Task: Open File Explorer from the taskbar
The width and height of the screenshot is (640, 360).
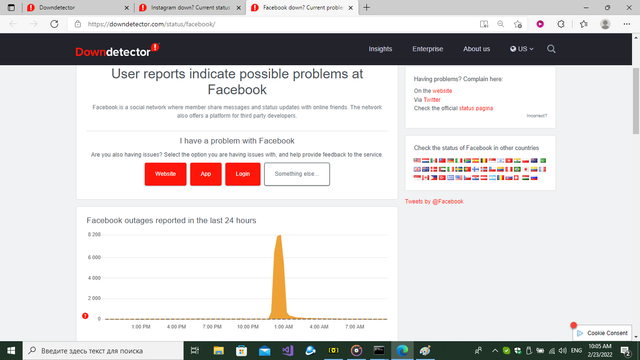Action: pos(218,351)
